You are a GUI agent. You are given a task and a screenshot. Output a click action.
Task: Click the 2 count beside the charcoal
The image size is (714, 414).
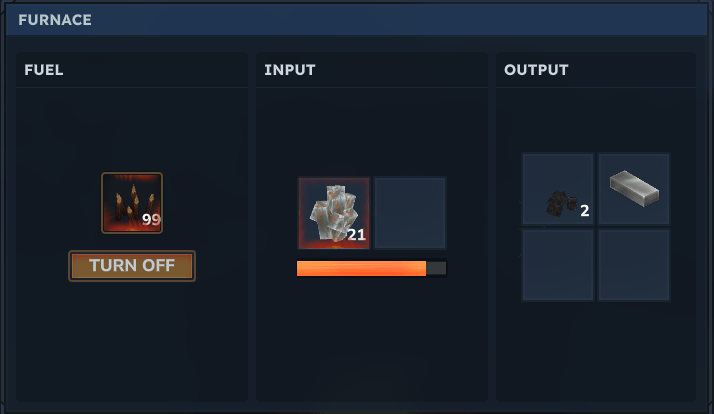[585, 211]
